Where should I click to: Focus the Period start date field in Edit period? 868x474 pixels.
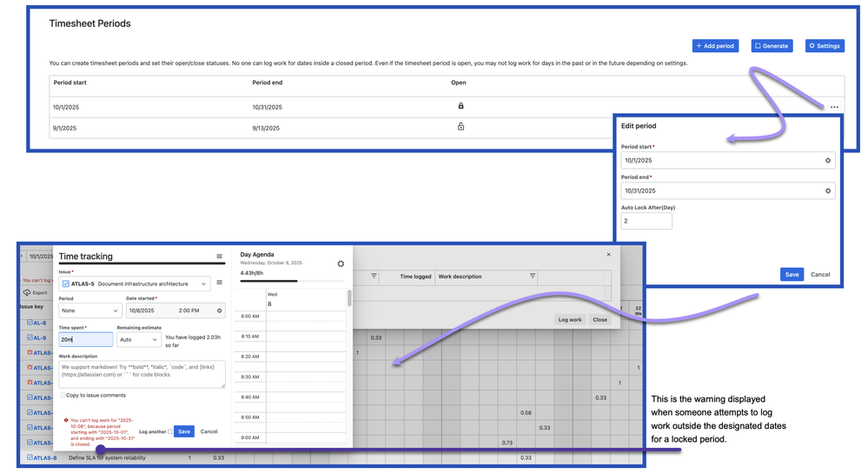pyautogui.click(x=728, y=160)
